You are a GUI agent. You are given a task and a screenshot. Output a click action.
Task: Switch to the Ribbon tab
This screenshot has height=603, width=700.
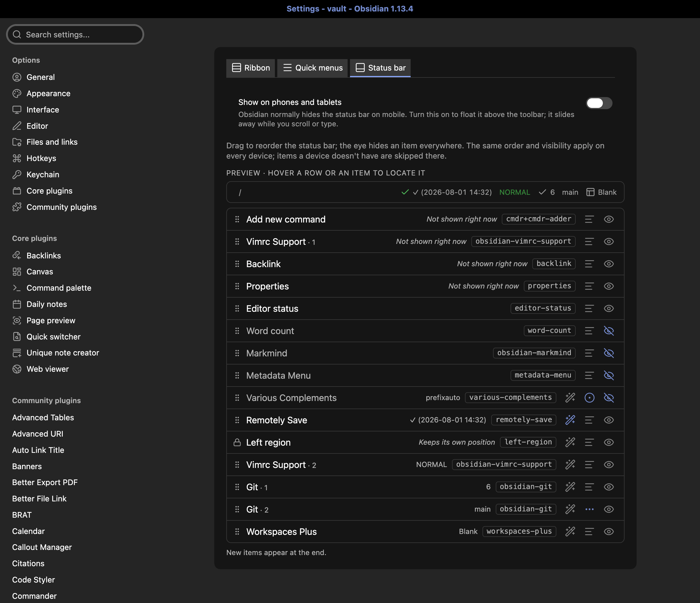click(251, 68)
